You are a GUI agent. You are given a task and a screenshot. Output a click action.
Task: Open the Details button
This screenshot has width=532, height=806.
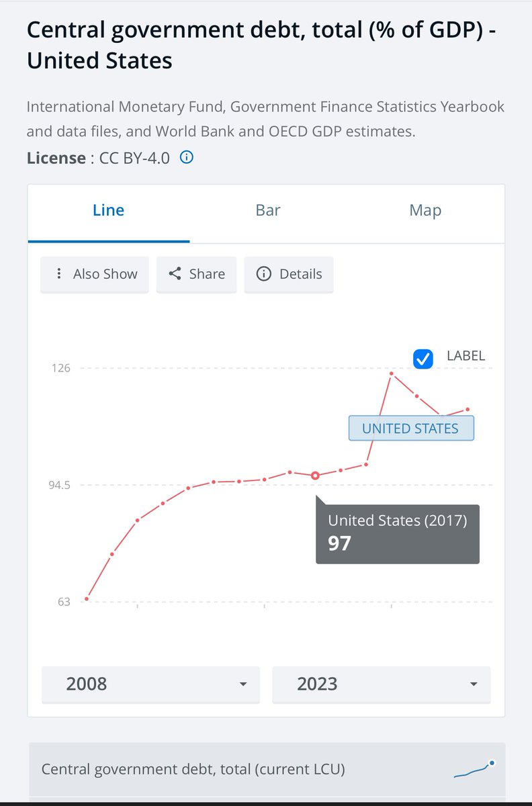click(289, 274)
